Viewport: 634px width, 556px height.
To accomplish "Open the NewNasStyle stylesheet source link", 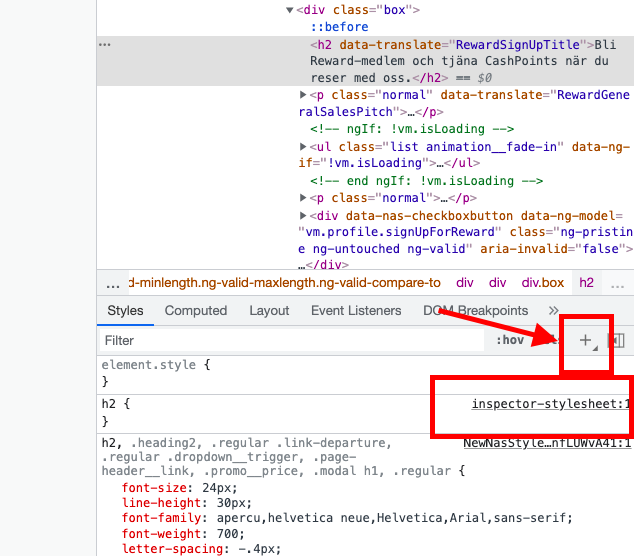I will pos(547,442).
